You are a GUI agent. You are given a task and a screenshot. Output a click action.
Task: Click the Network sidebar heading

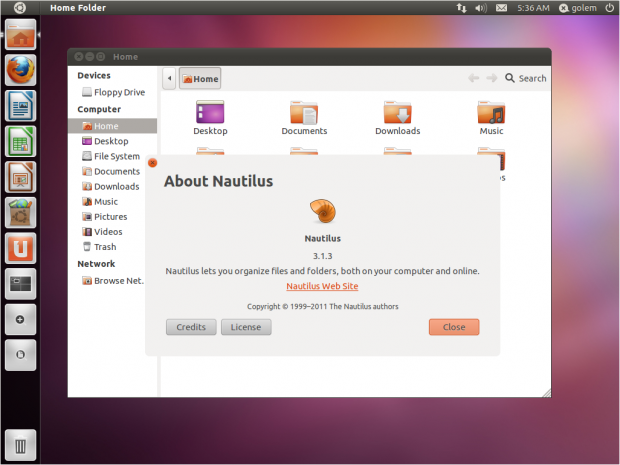tap(96, 264)
